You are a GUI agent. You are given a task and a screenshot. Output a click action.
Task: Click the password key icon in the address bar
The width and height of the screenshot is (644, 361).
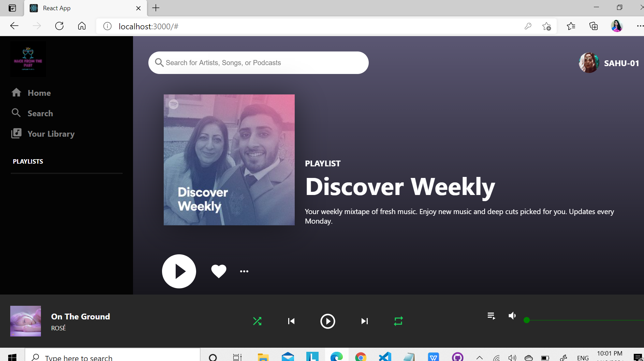click(x=528, y=26)
